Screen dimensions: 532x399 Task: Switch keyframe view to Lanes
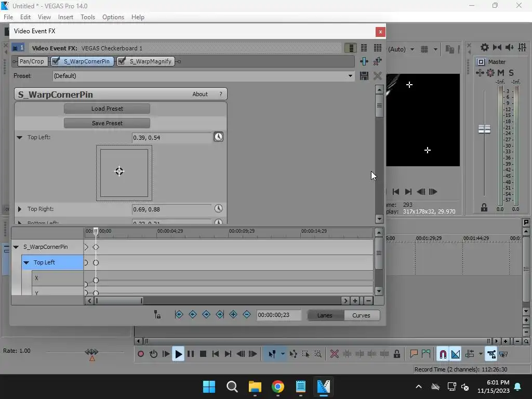pos(325,315)
